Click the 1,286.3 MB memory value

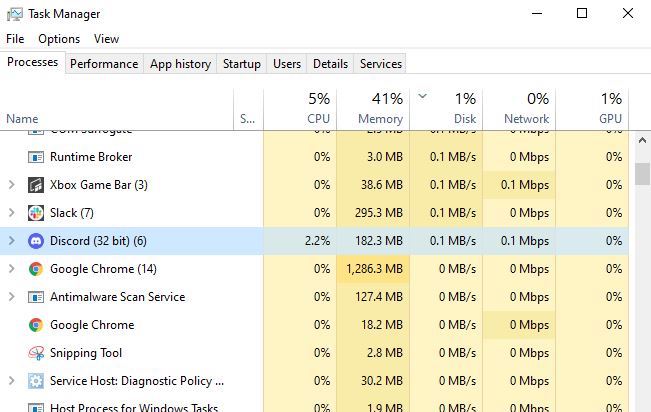(374, 269)
